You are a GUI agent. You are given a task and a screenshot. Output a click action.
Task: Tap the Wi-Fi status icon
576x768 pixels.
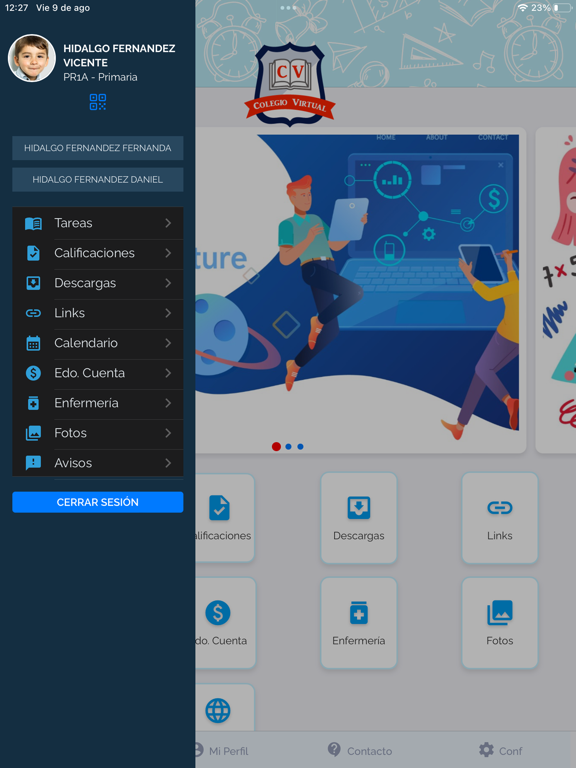(x=523, y=8)
